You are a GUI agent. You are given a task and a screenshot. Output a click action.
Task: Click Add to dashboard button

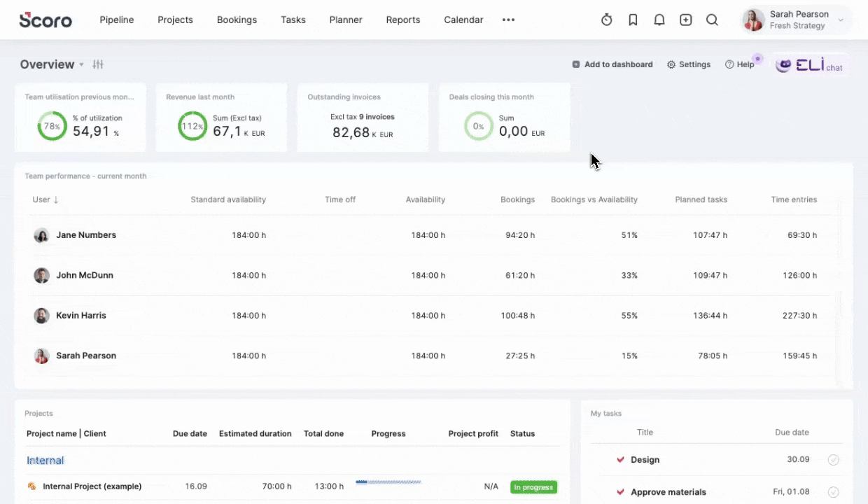(x=612, y=64)
